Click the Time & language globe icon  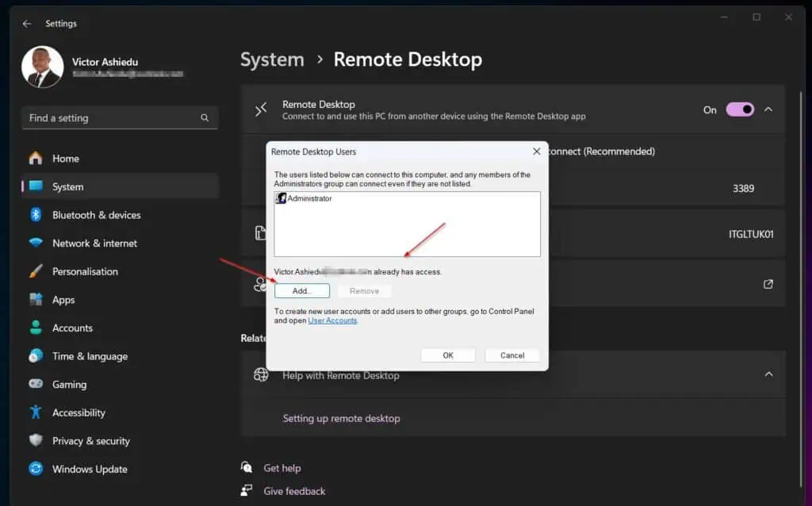[x=36, y=356]
